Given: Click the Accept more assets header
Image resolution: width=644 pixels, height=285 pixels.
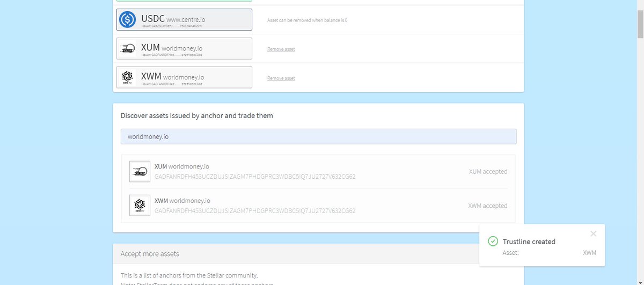Looking at the screenshot, I should tap(318, 253).
